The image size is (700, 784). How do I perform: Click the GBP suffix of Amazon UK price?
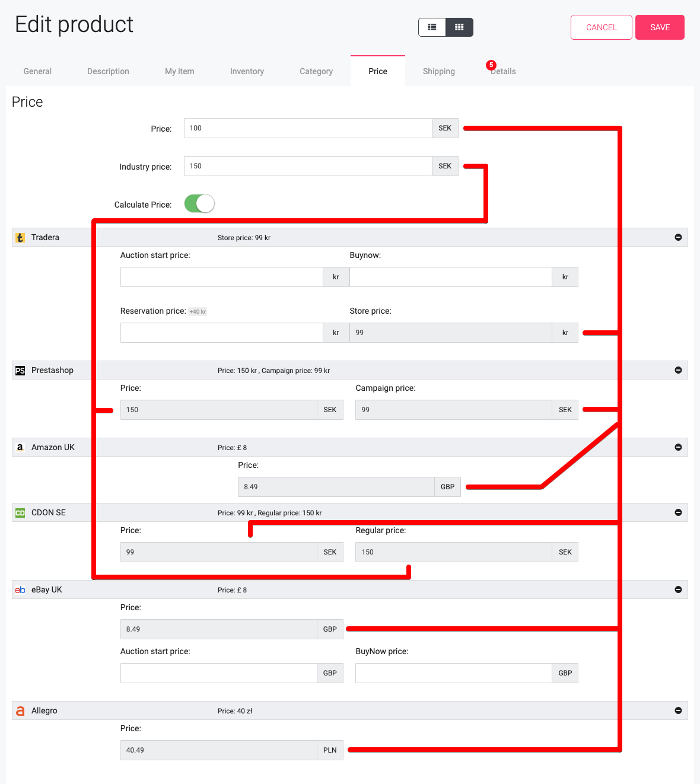click(x=447, y=487)
